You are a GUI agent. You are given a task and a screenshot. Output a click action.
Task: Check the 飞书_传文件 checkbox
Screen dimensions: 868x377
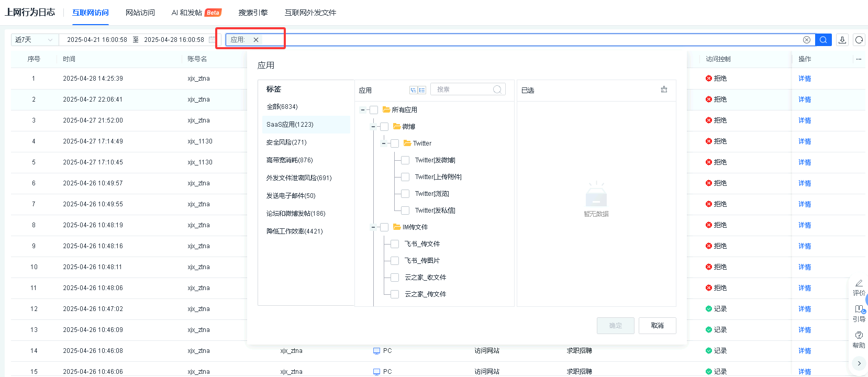395,244
